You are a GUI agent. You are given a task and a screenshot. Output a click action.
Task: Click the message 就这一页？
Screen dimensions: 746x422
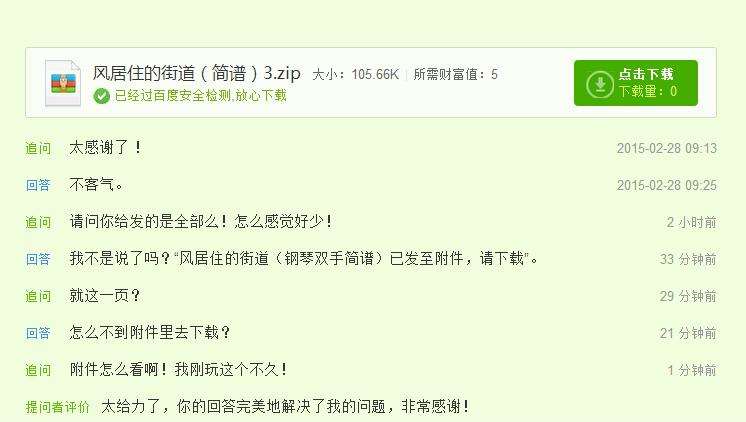click(x=105, y=295)
